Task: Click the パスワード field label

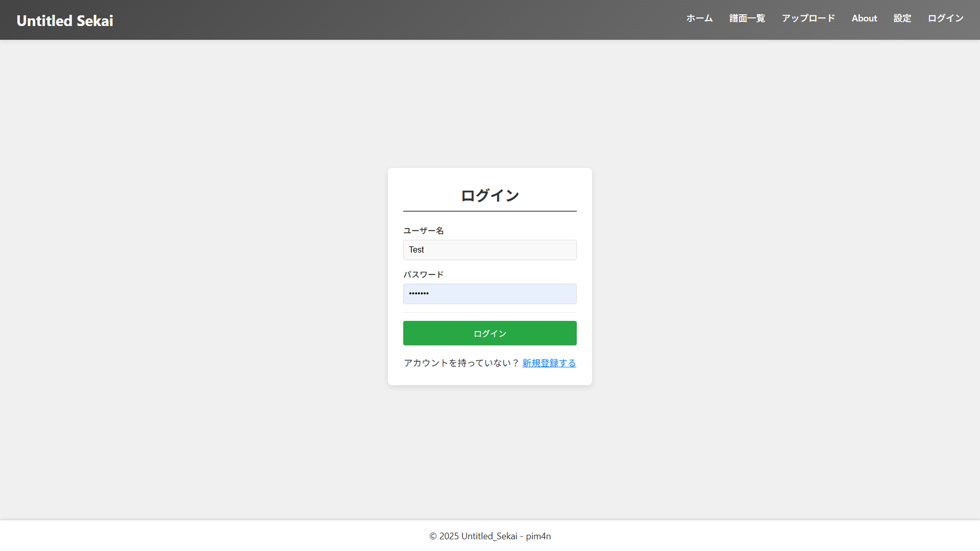Action: coord(423,274)
